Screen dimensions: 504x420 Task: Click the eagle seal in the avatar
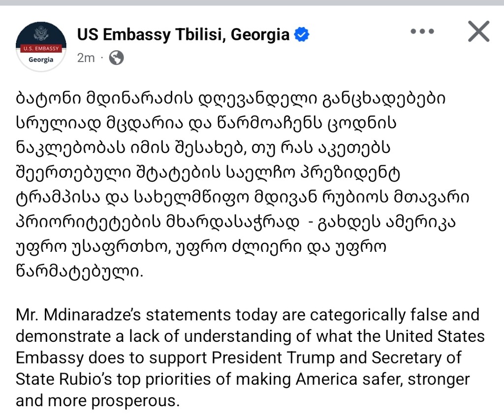tap(41, 34)
